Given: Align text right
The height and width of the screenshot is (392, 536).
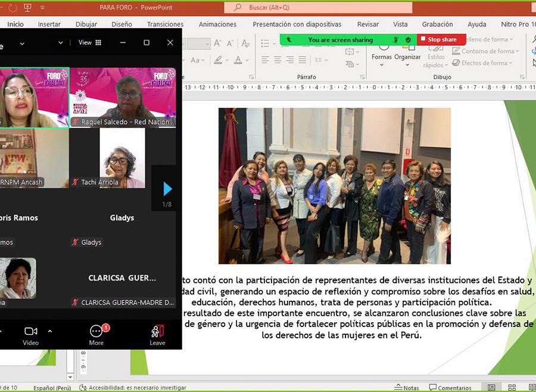Looking at the screenshot, I should pyautogui.click(x=290, y=60).
